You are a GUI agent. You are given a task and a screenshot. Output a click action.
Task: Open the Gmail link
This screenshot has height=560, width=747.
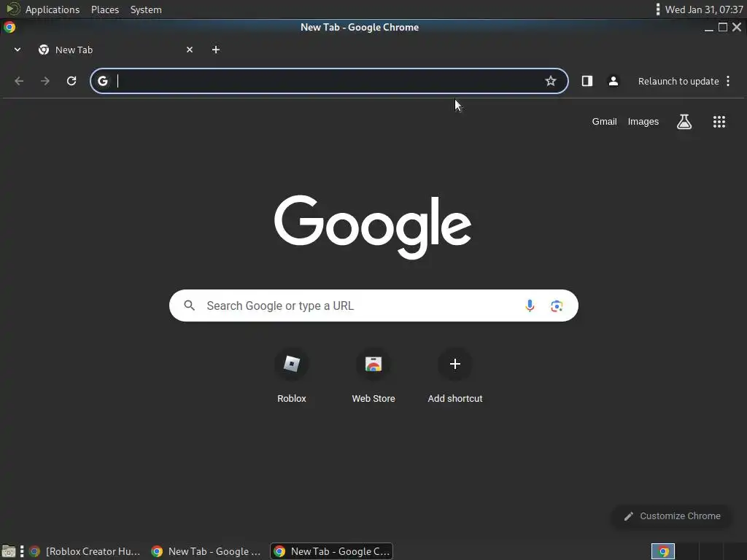(x=604, y=122)
